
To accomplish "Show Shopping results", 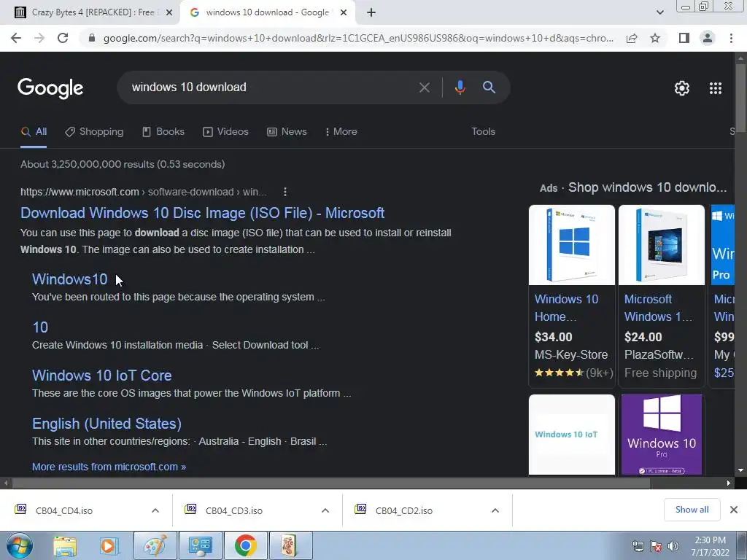I will click(94, 132).
